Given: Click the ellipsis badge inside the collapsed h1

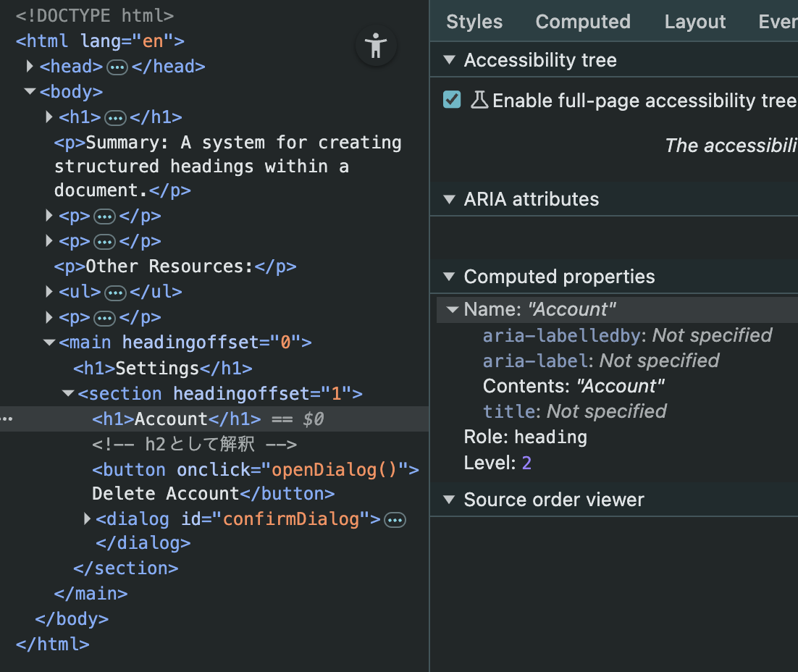Looking at the screenshot, I should [117, 117].
